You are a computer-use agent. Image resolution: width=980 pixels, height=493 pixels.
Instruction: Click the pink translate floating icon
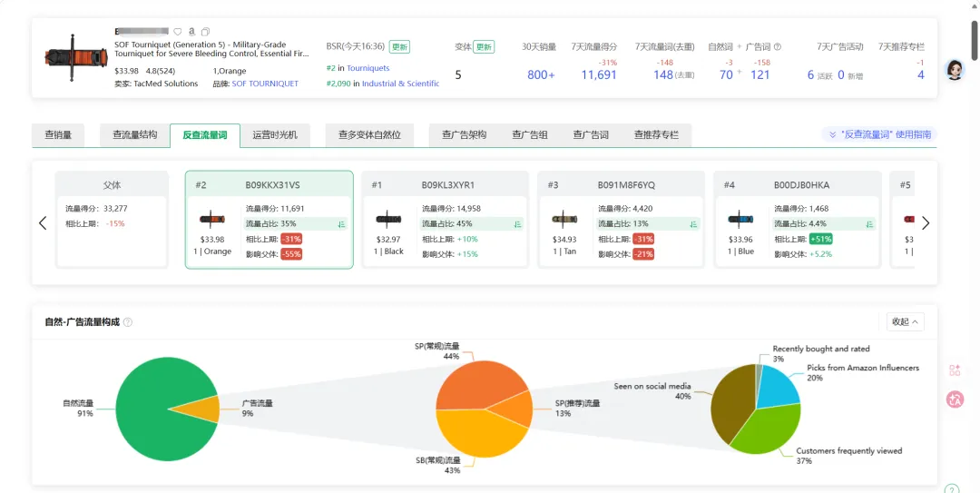coord(955,399)
